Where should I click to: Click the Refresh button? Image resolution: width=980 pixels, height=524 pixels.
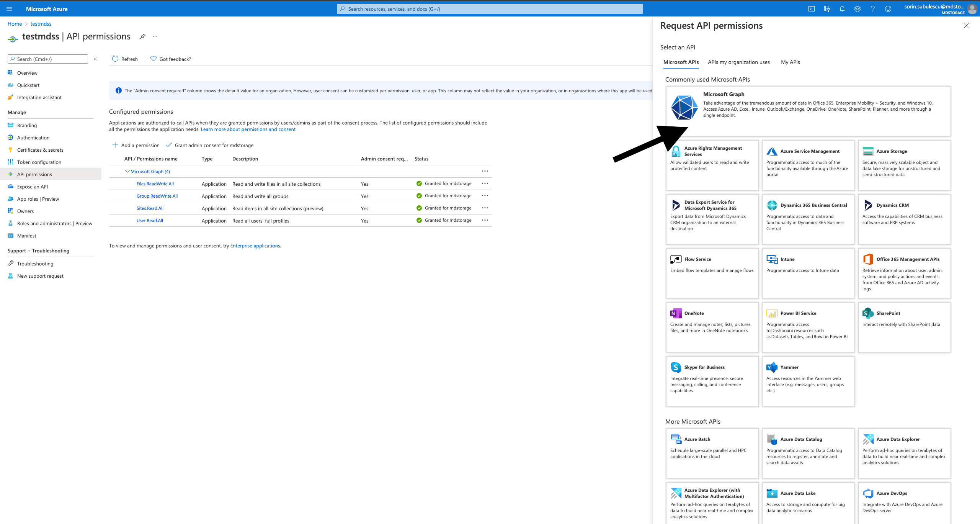(x=125, y=59)
